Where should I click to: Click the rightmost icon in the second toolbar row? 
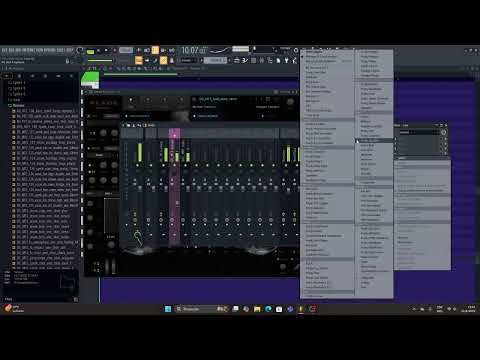[x=295, y=60]
